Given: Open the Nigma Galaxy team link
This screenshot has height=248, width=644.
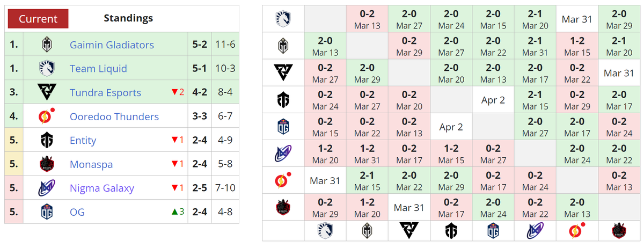Looking at the screenshot, I should pyautogui.click(x=102, y=188).
